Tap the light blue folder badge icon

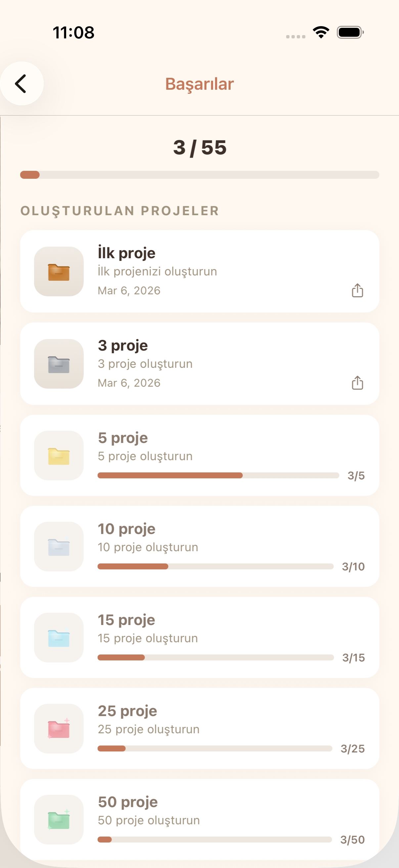pyautogui.click(x=59, y=638)
